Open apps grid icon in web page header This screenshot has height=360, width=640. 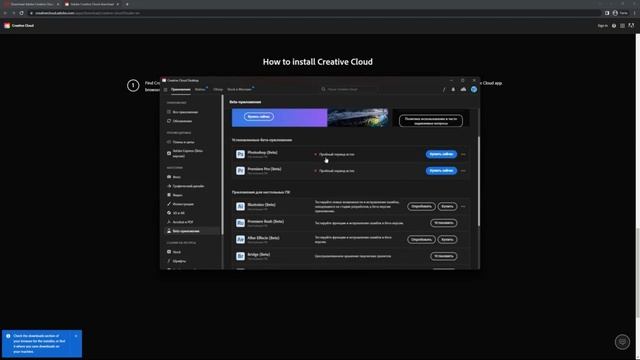point(622,26)
